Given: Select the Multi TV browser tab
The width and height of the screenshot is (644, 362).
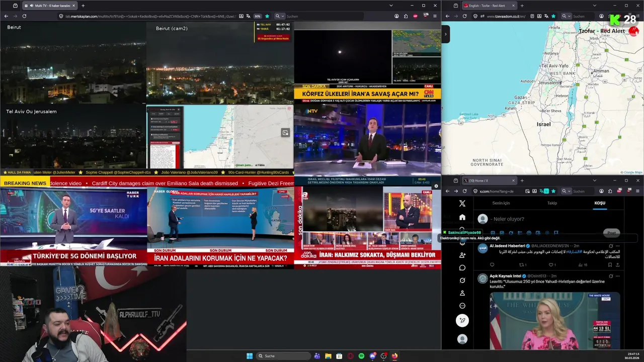Looking at the screenshot, I should [50, 6].
